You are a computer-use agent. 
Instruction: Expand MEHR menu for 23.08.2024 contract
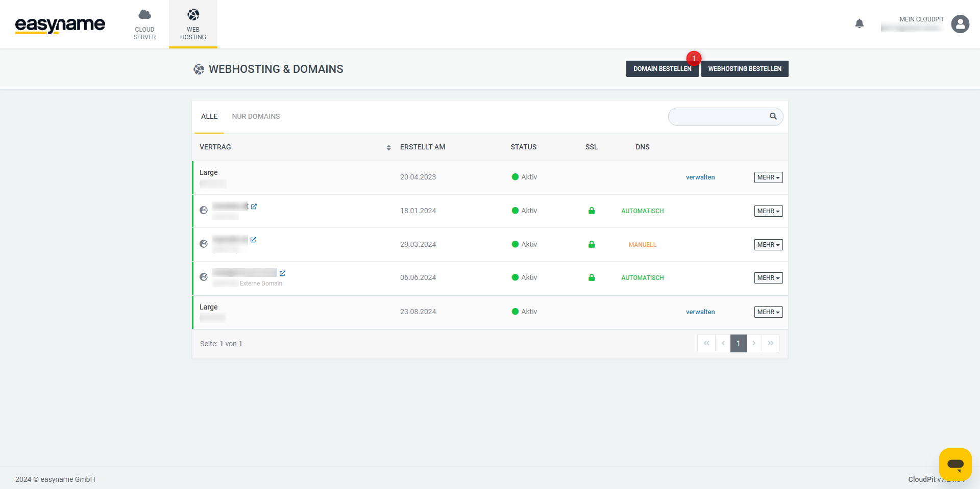(x=768, y=312)
